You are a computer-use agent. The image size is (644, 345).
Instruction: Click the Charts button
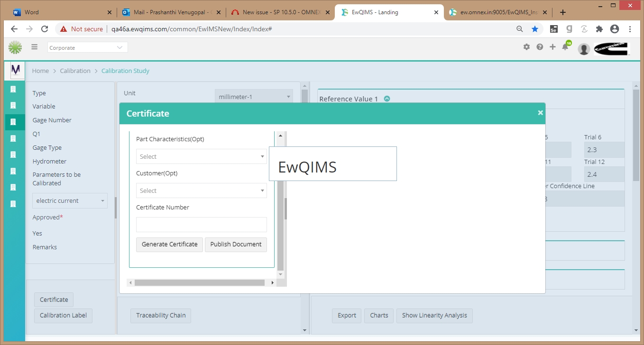[x=379, y=316]
